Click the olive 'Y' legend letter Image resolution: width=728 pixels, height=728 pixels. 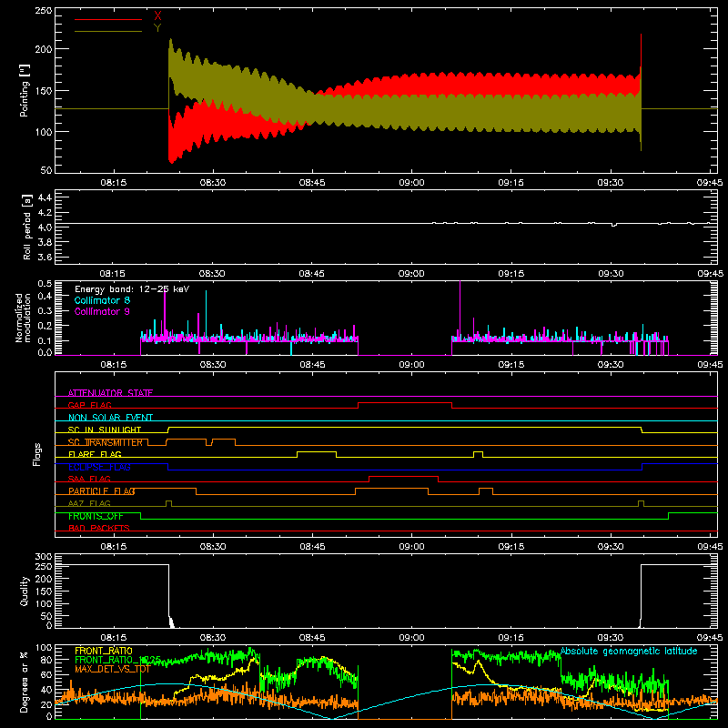tap(157, 28)
